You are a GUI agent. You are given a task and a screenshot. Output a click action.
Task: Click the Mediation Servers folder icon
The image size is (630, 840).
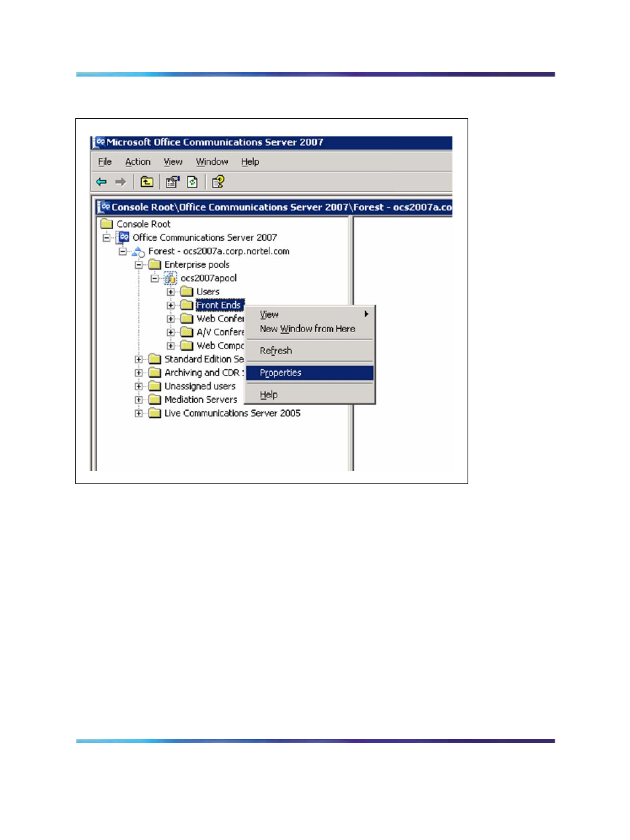tap(155, 400)
